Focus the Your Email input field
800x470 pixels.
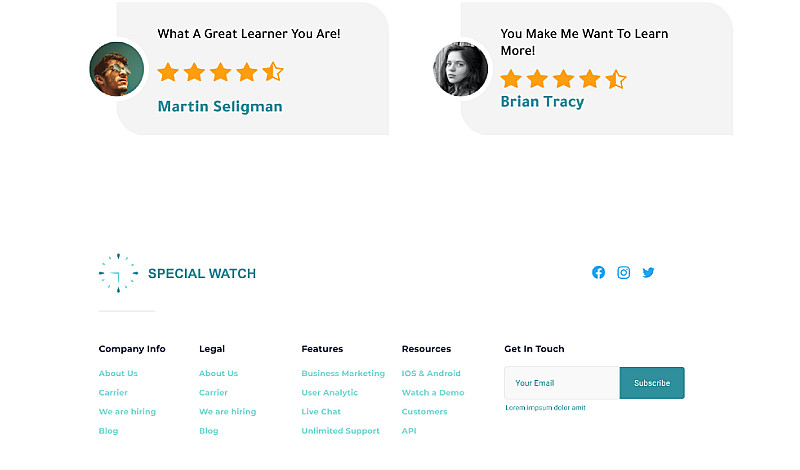pos(562,383)
